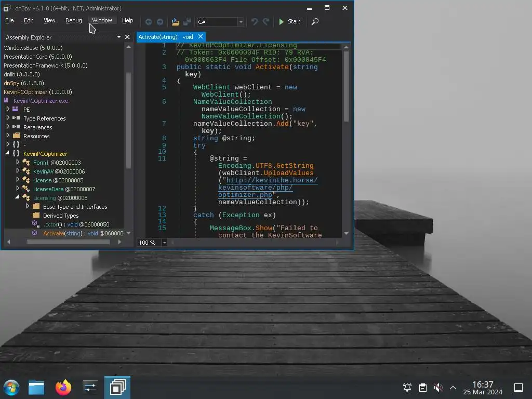Select the WindowsBase (5.0.0.0) assembly

click(33, 48)
